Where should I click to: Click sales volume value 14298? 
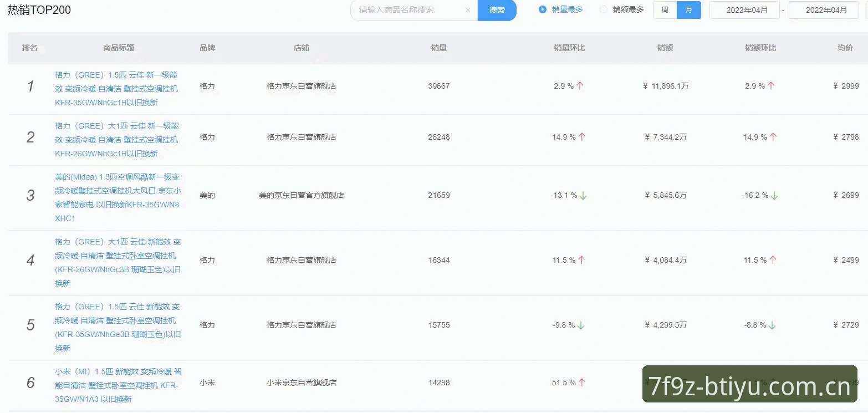click(439, 383)
